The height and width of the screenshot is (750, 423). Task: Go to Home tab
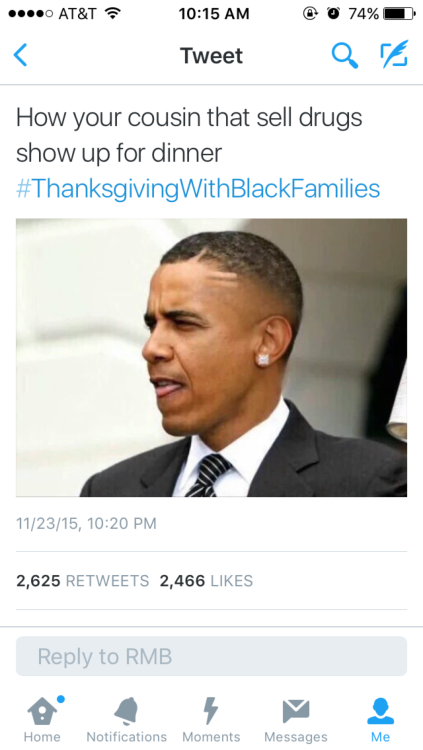coord(42,719)
